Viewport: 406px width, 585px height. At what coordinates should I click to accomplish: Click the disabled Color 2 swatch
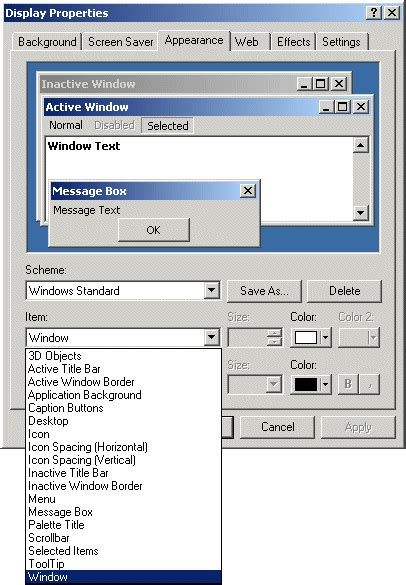click(x=359, y=338)
